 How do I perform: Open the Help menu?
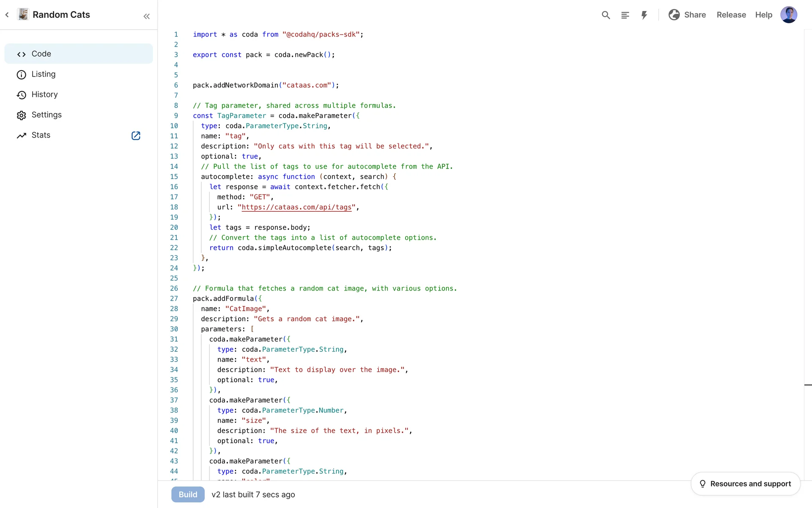click(763, 15)
